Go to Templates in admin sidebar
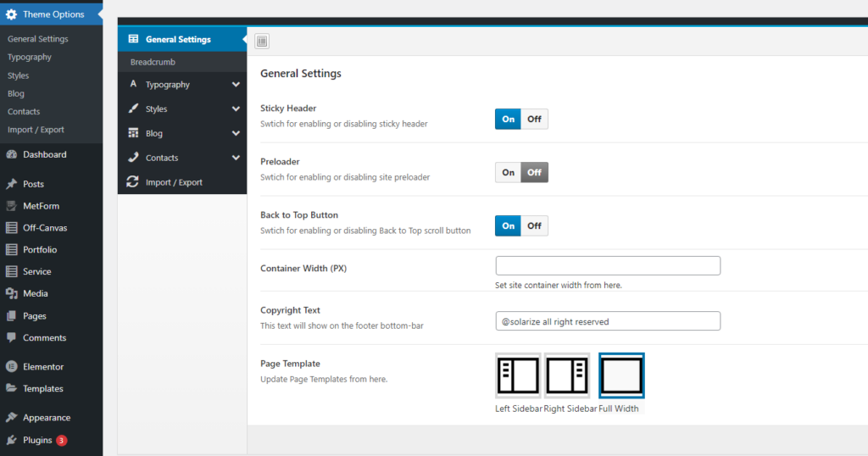Image resolution: width=868 pixels, height=456 pixels. 42,389
